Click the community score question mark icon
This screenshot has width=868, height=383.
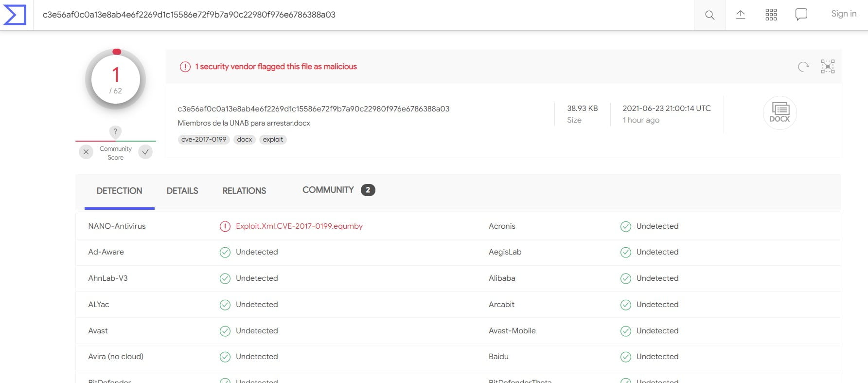[115, 131]
